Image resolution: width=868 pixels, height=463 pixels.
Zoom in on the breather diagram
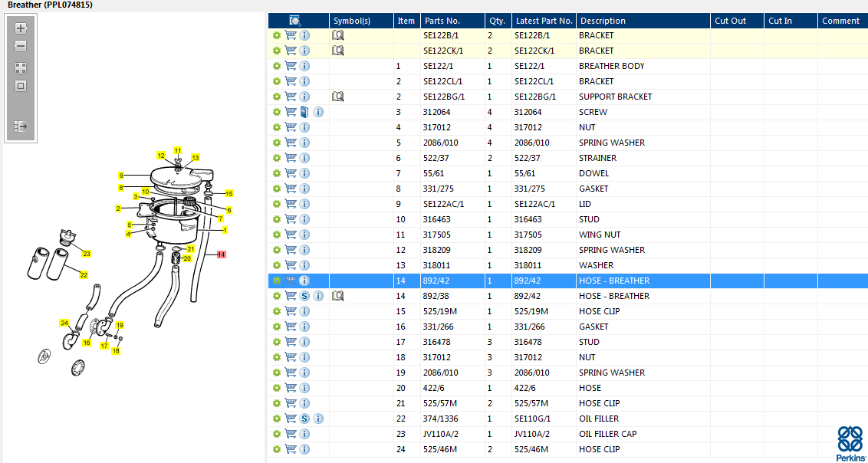pyautogui.click(x=21, y=28)
